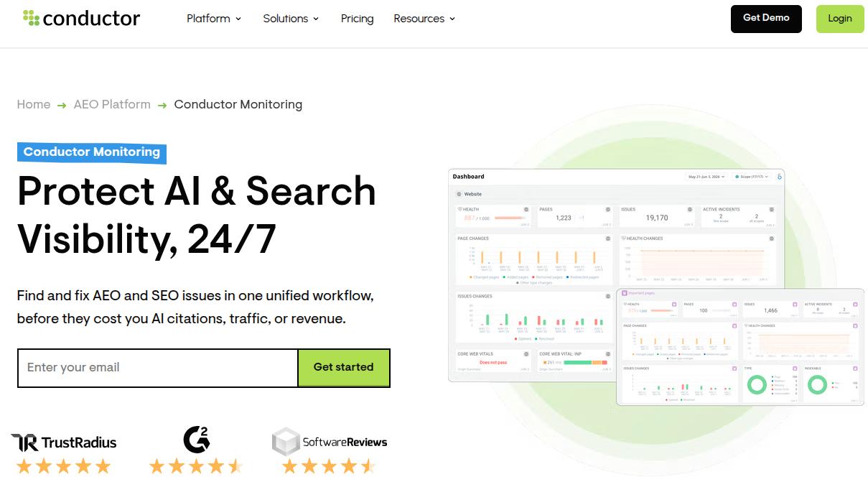Click the Get Demo button
This screenshot has width=868, height=477.
pyautogui.click(x=766, y=19)
